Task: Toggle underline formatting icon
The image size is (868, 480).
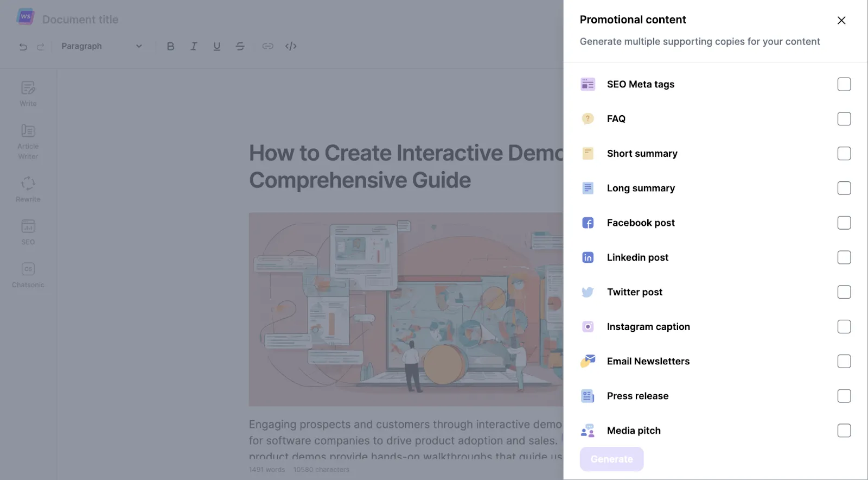Action: point(217,46)
